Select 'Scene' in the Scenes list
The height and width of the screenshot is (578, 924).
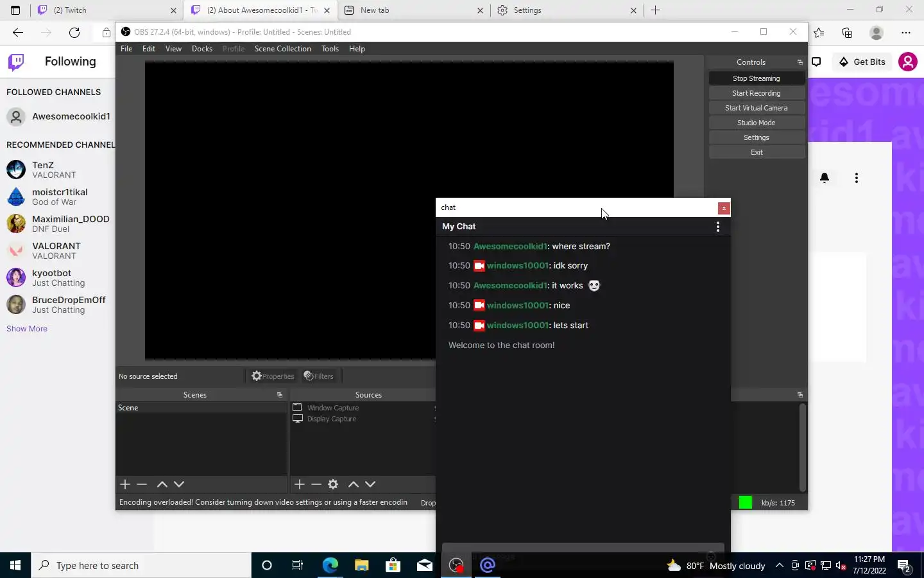[201, 408]
